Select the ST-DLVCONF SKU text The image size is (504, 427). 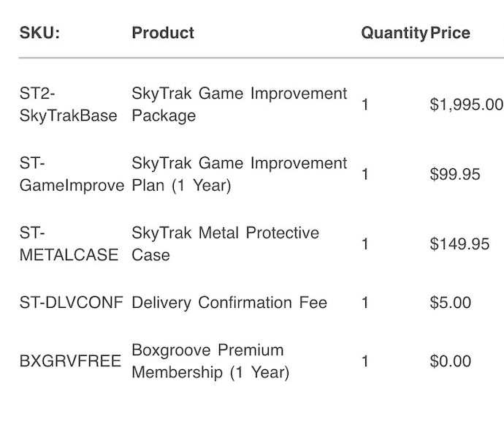(x=72, y=303)
